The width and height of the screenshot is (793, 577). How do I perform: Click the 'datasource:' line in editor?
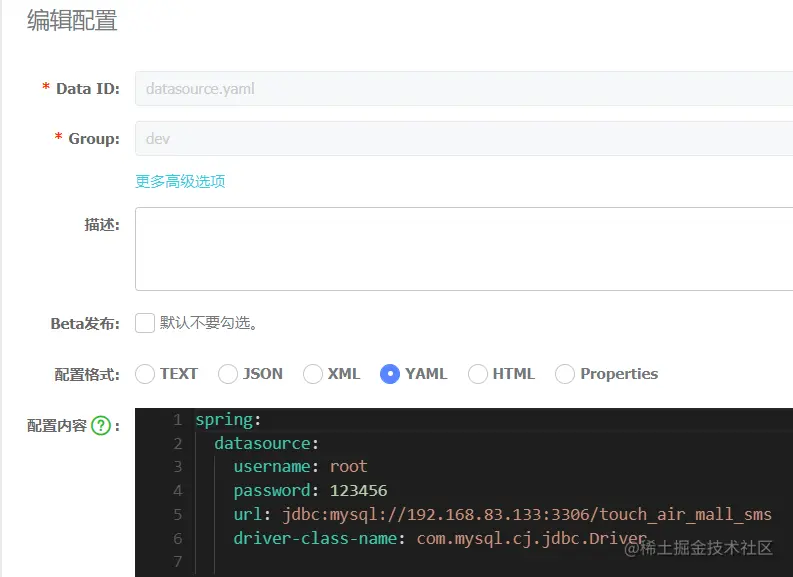tap(267, 443)
